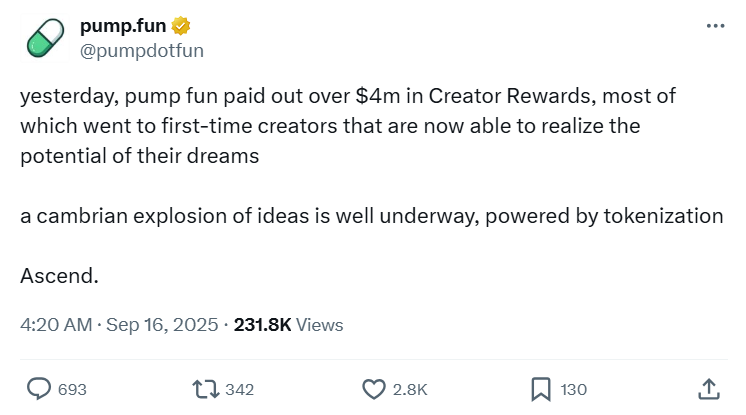
Task: Like the post with the heart icon
Action: [x=373, y=388]
